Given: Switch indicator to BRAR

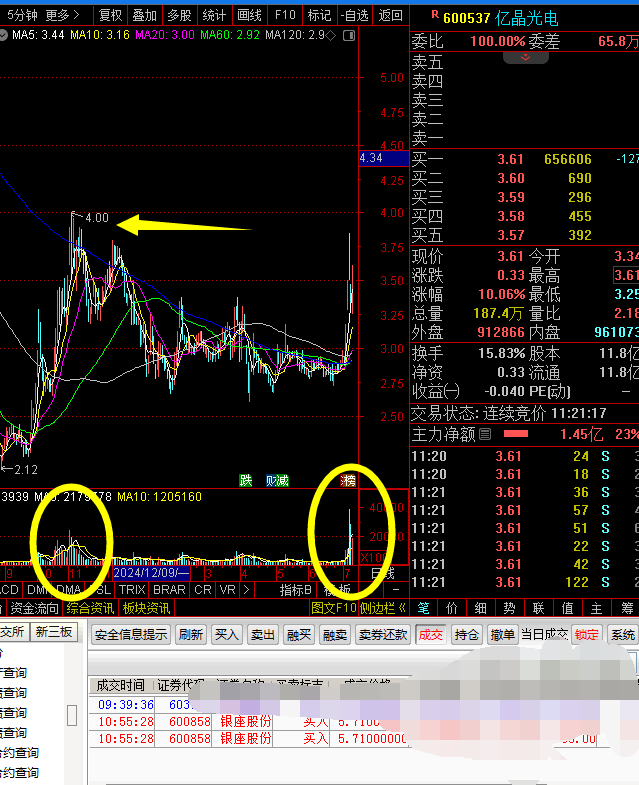Looking at the screenshot, I should point(169,590).
